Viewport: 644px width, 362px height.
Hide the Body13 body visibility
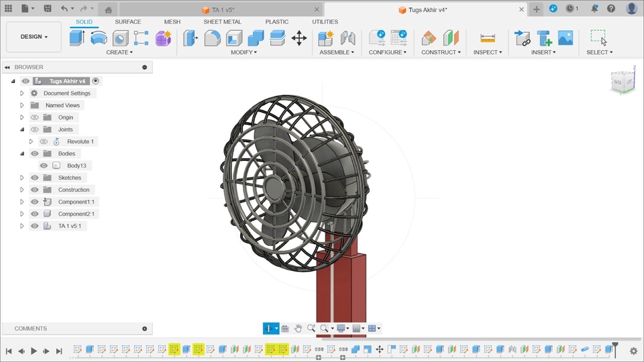(44, 166)
